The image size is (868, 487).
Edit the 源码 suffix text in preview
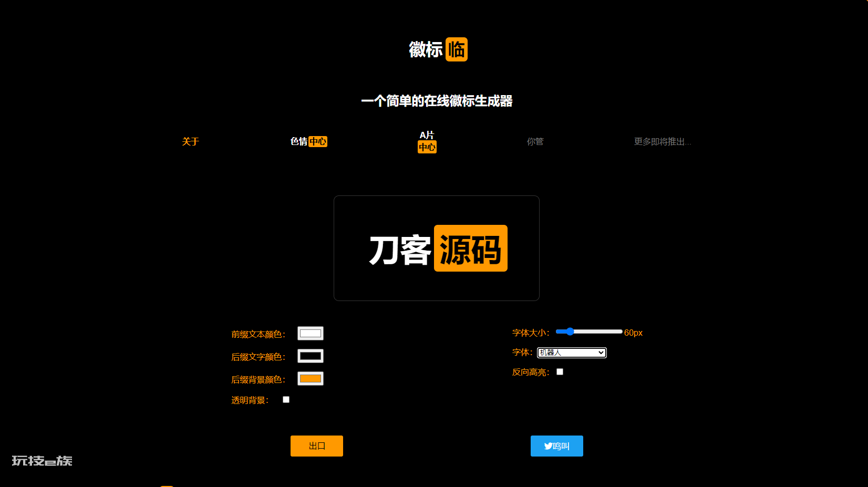(471, 248)
